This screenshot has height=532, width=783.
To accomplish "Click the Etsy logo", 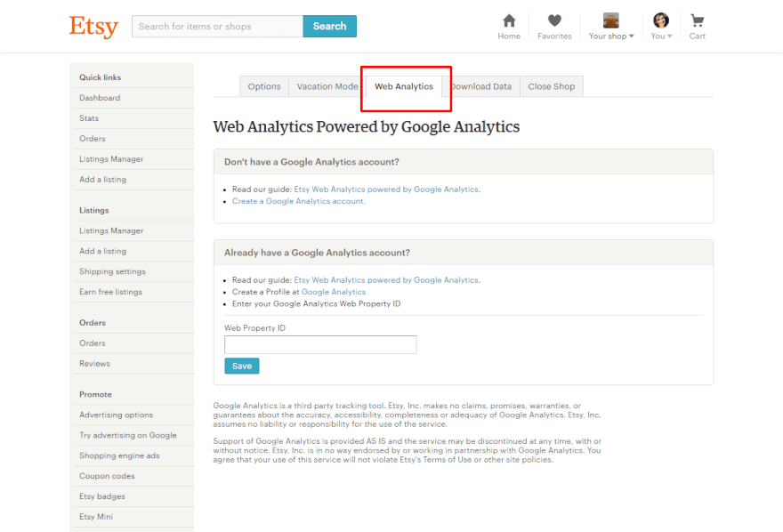I will (93, 27).
